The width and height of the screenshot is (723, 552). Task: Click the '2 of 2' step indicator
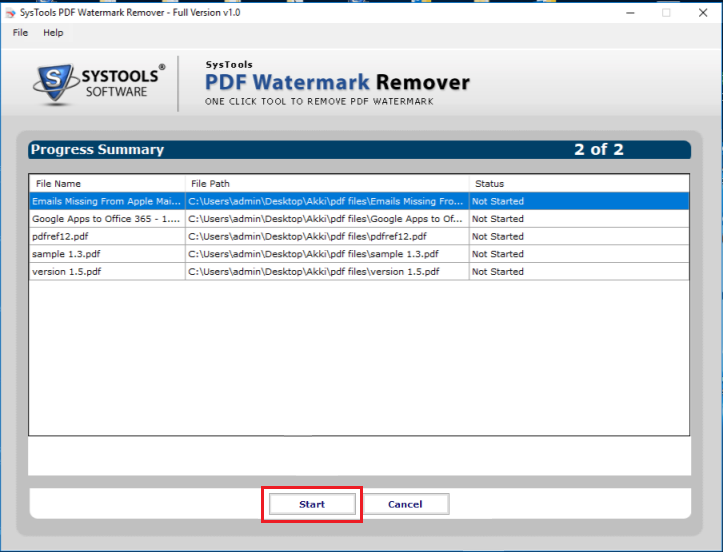pos(599,149)
